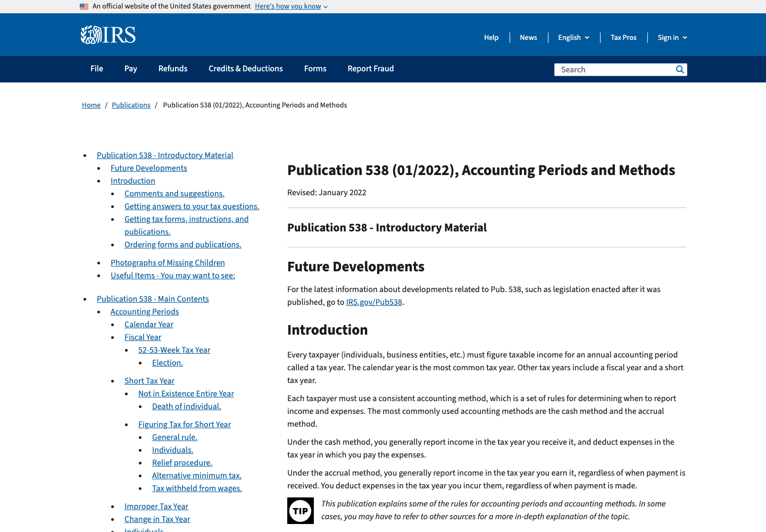Click the Help link
The height and width of the screenshot is (532, 766).
pyautogui.click(x=492, y=38)
